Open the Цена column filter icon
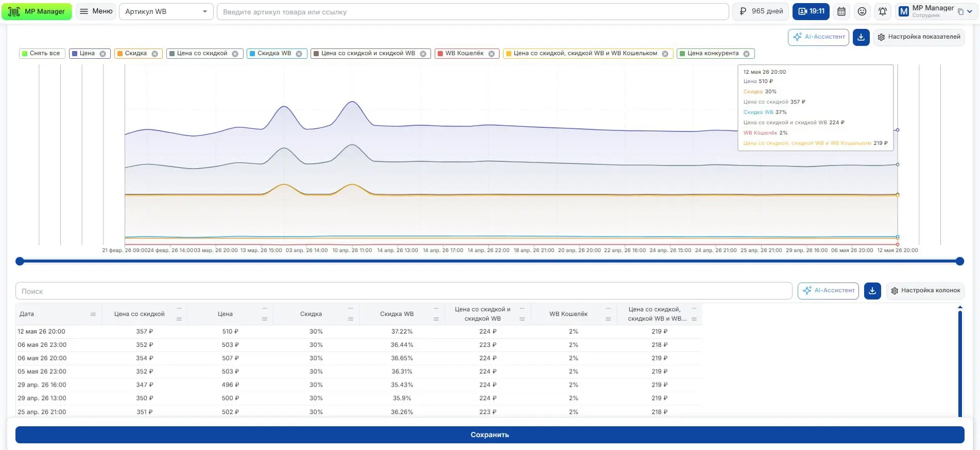The image size is (980, 450). tap(265, 319)
